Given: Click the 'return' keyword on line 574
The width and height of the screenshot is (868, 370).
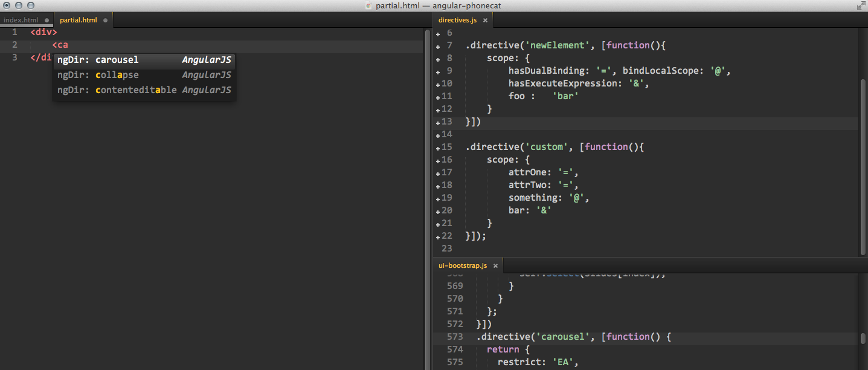Looking at the screenshot, I should (x=503, y=349).
